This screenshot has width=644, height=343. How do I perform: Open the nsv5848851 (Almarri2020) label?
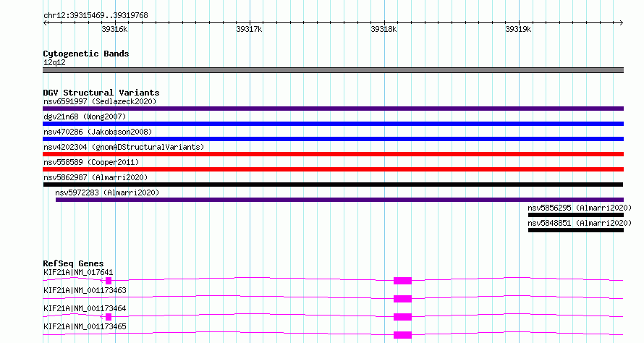coord(580,223)
